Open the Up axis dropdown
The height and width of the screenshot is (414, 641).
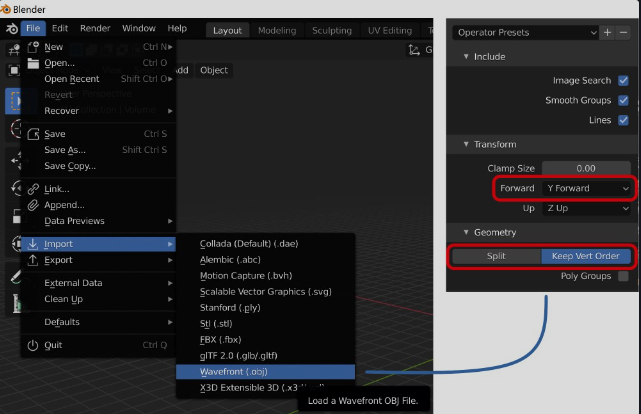pos(586,208)
